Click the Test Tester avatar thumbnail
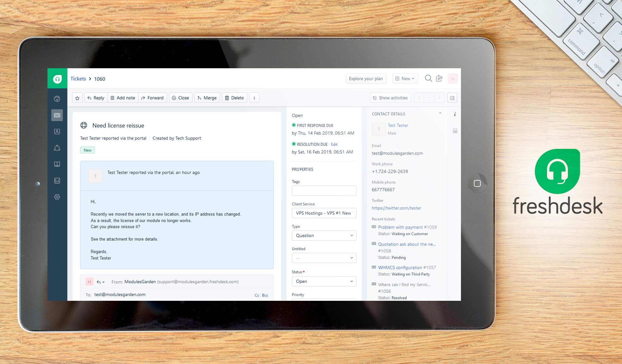The height and width of the screenshot is (364, 622). point(379,129)
